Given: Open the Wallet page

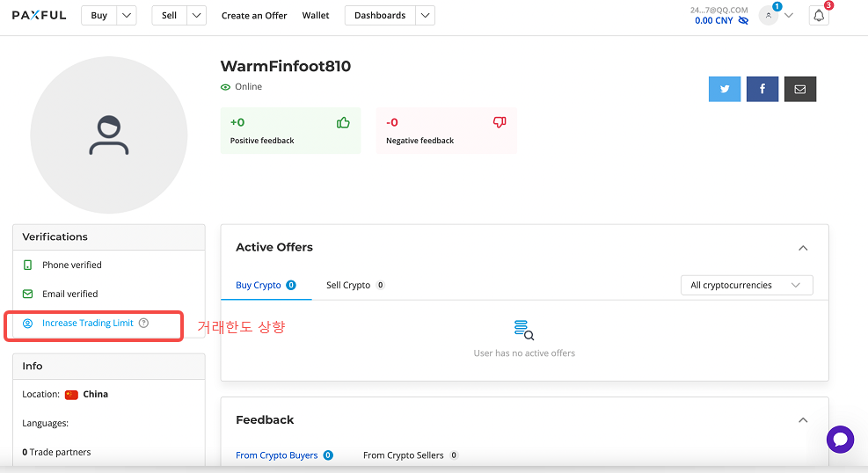Looking at the screenshot, I should (316, 16).
